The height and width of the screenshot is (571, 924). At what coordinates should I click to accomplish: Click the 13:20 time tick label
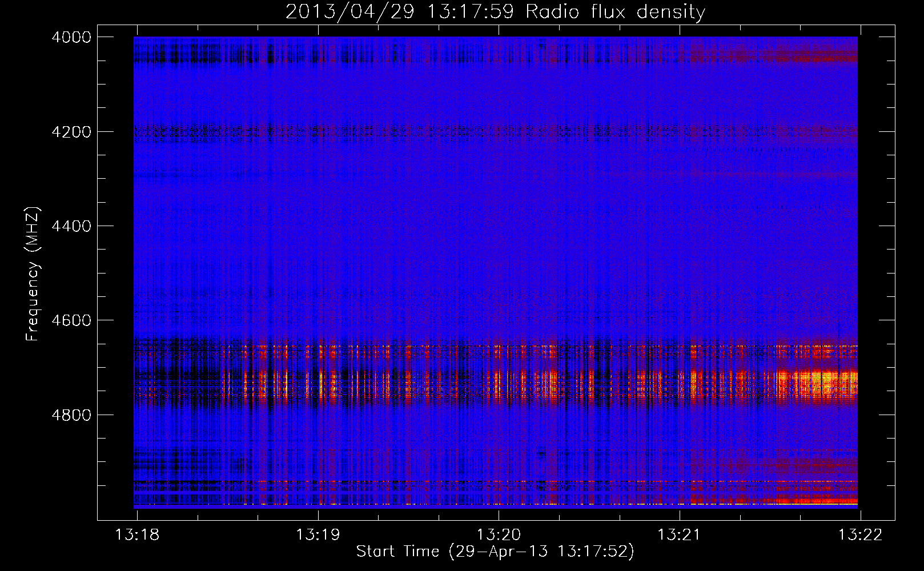499,535
